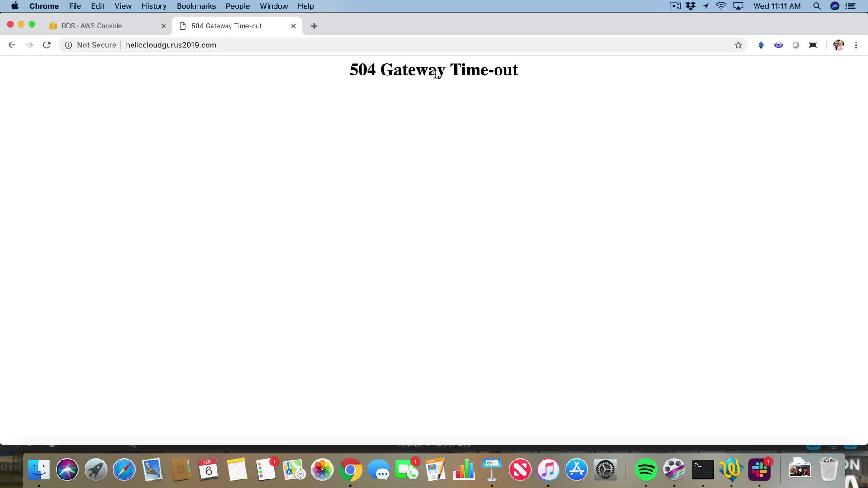868x488 pixels.
Task: Open a new browser tab
Action: (314, 26)
